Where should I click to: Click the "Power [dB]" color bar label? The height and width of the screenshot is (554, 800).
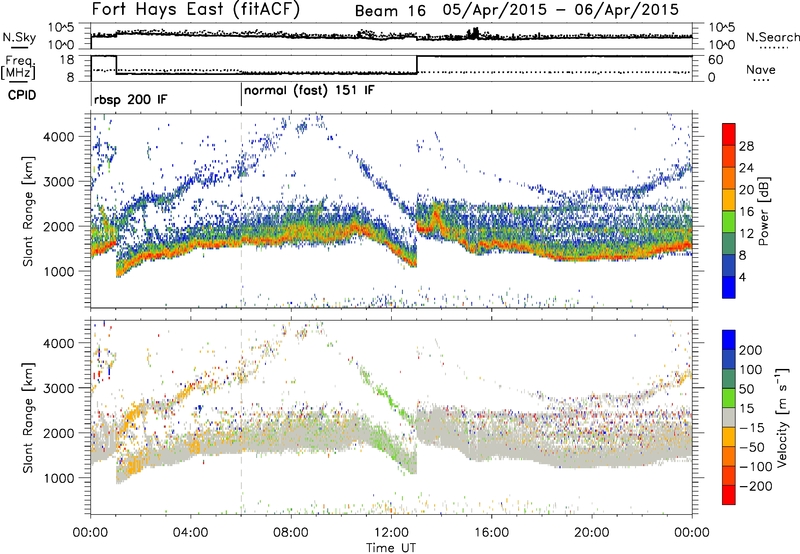(763, 211)
